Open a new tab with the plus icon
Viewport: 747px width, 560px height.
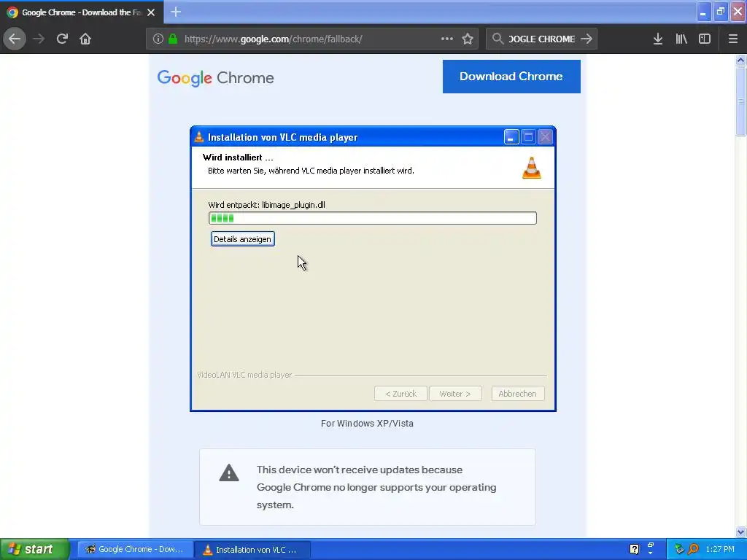coord(176,12)
